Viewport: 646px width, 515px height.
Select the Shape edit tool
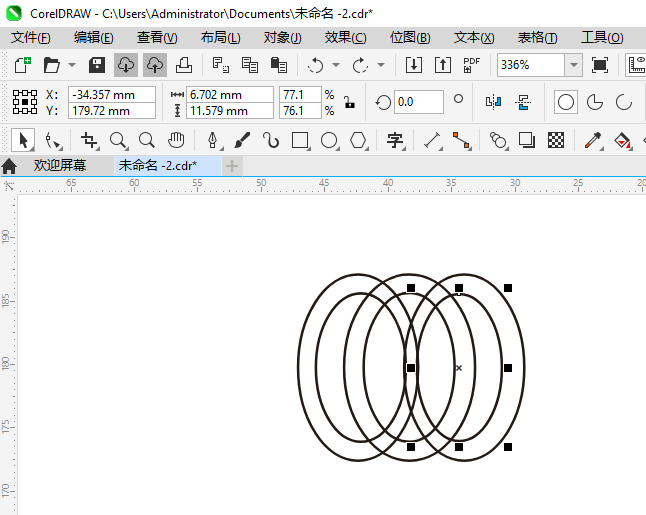(53, 140)
